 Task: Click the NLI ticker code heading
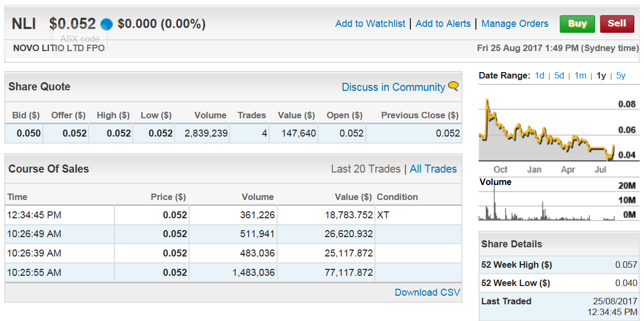pos(24,24)
